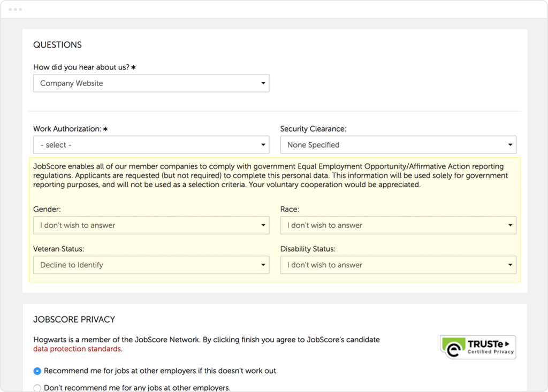Viewport: 548px width, 392px height.
Task: Expand the Company Website selector arrow
Action: (x=263, y=83)
